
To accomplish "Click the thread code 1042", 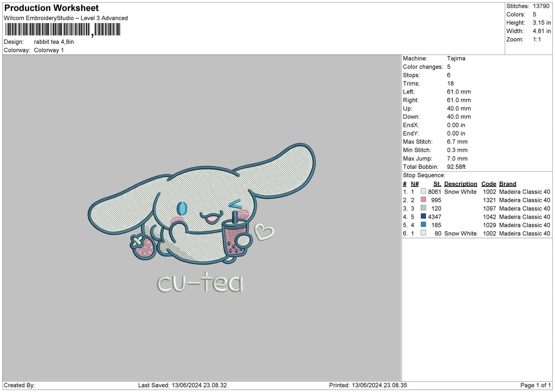I will pyautogui.click(x=489, y=217).
